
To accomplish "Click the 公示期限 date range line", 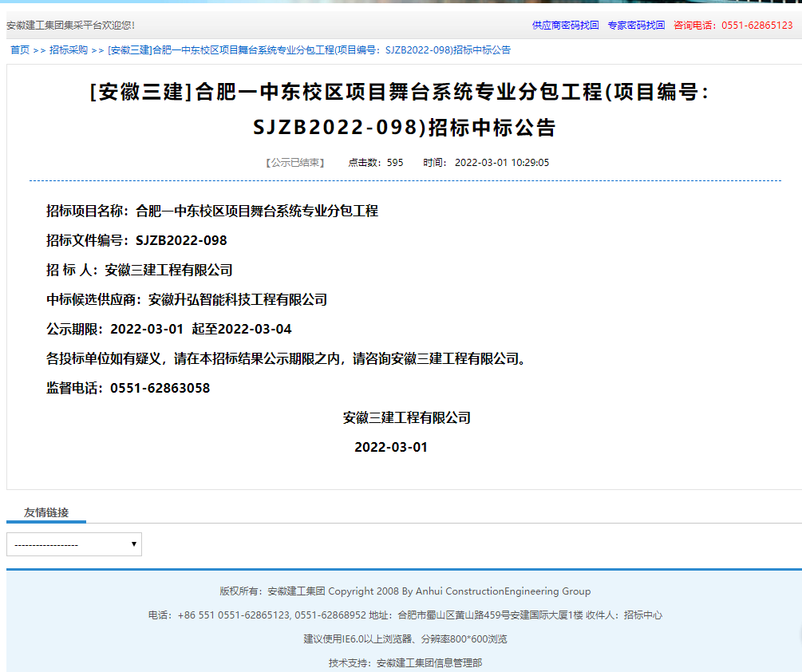I will (168, 330).
